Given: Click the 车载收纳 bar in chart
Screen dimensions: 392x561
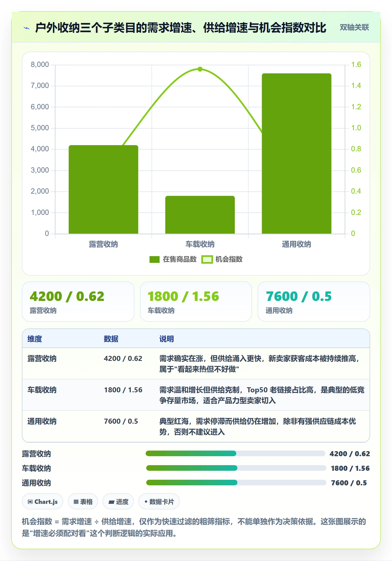Looking at the screenshot, I should click(x=200, y=215).
